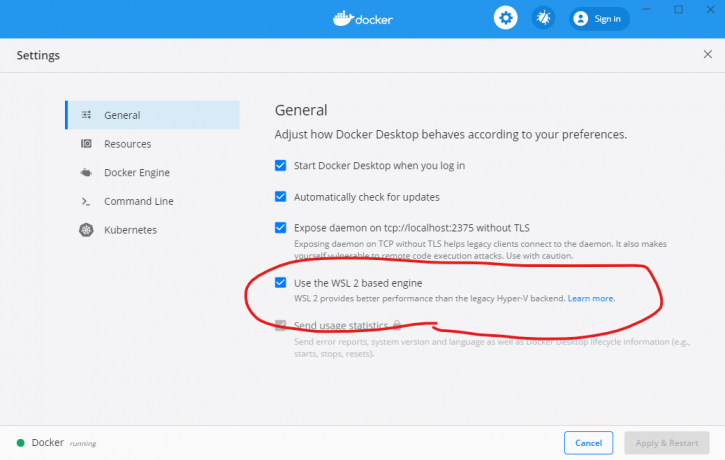
Task: Open troubleshoot via the bug icon
Action: (x=543, y=18)
